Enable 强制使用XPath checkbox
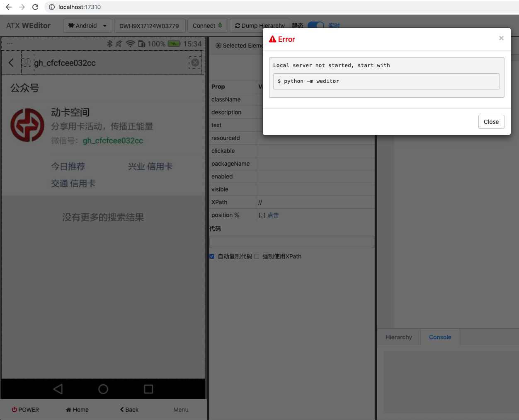519x420 pixels. coord(257,256)
